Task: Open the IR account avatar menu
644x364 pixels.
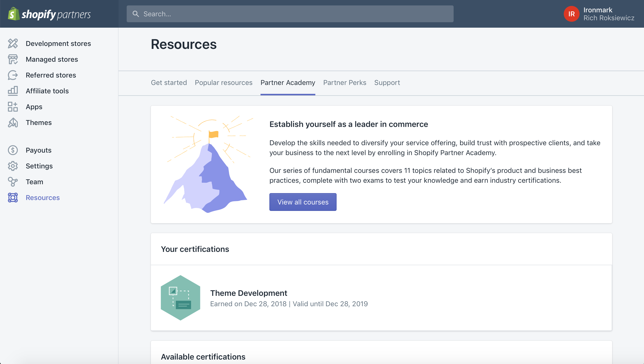Action: tap(571, 14)
